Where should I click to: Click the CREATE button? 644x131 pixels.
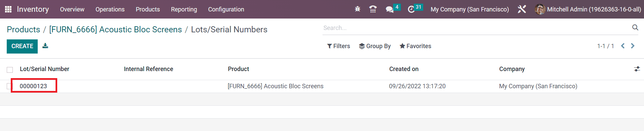tap(22, 46)
